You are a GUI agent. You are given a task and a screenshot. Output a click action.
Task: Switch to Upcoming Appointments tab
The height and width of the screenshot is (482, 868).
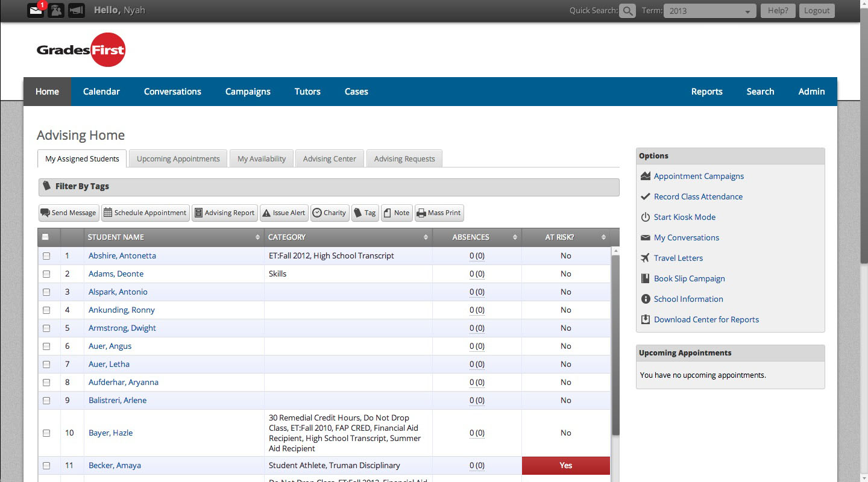pos(178,158)
